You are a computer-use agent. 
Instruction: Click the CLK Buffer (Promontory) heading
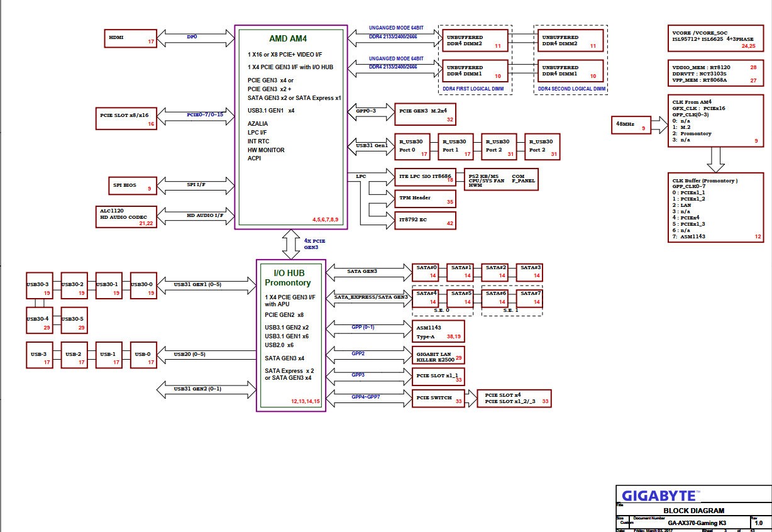tap(705, 180)
